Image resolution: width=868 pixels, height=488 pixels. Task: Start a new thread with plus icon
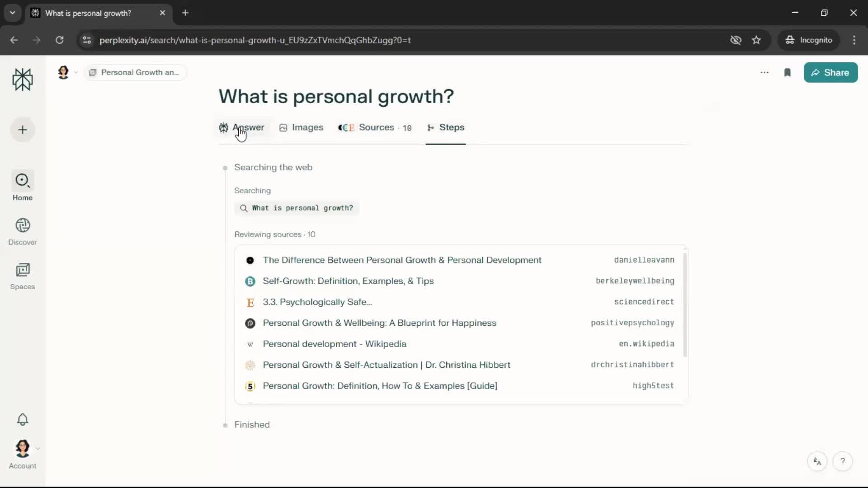coord(23,130)
